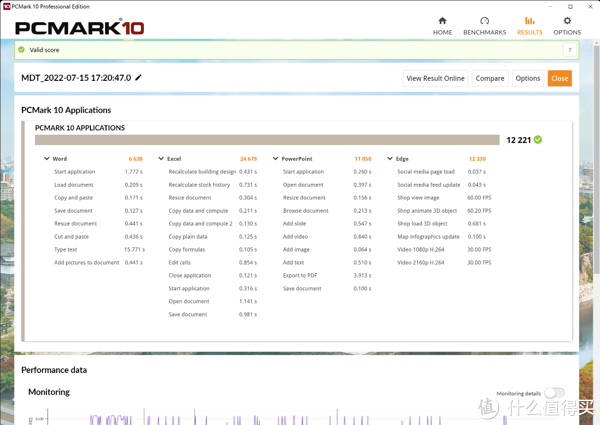
Task: Open the result Options button
Action: [528, 78]
